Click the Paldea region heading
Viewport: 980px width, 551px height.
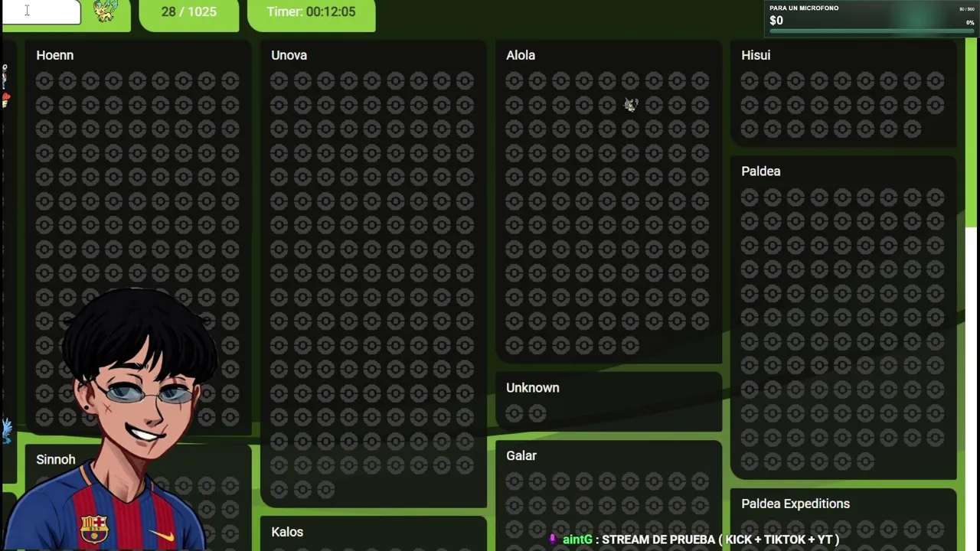coord(761,171)
